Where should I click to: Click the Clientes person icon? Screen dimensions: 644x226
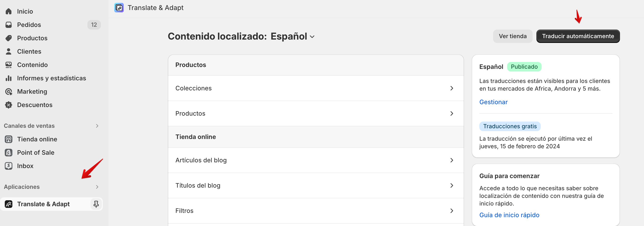[9, 51]
